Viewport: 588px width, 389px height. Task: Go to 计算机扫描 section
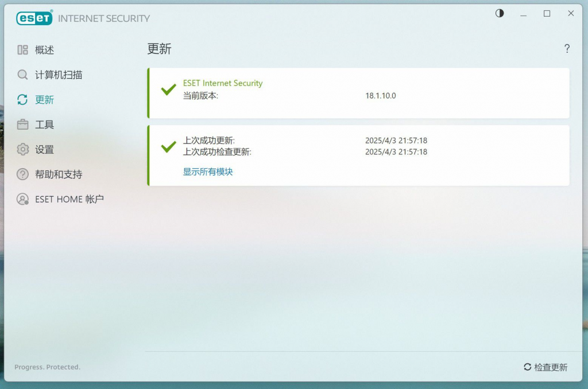pyautogui.click(x=59, y=75)
